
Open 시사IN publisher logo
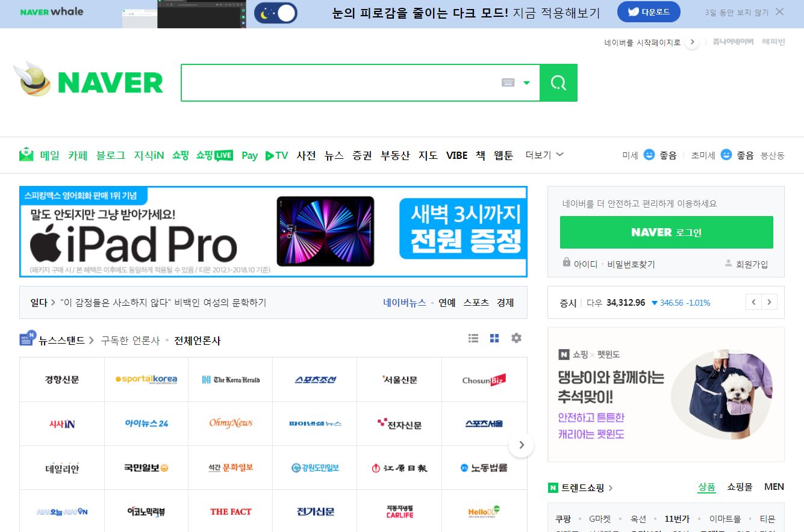62,424
